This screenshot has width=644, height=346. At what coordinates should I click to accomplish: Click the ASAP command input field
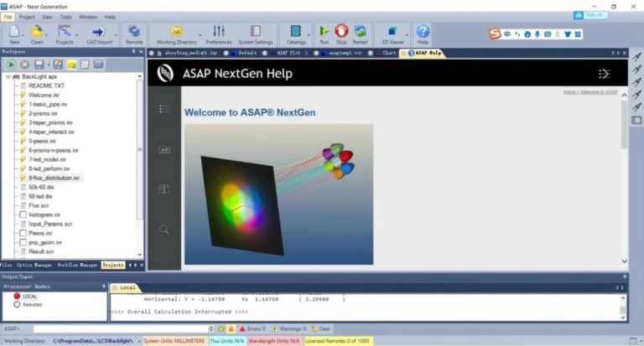pyautogui.click(x=121, y=328)
